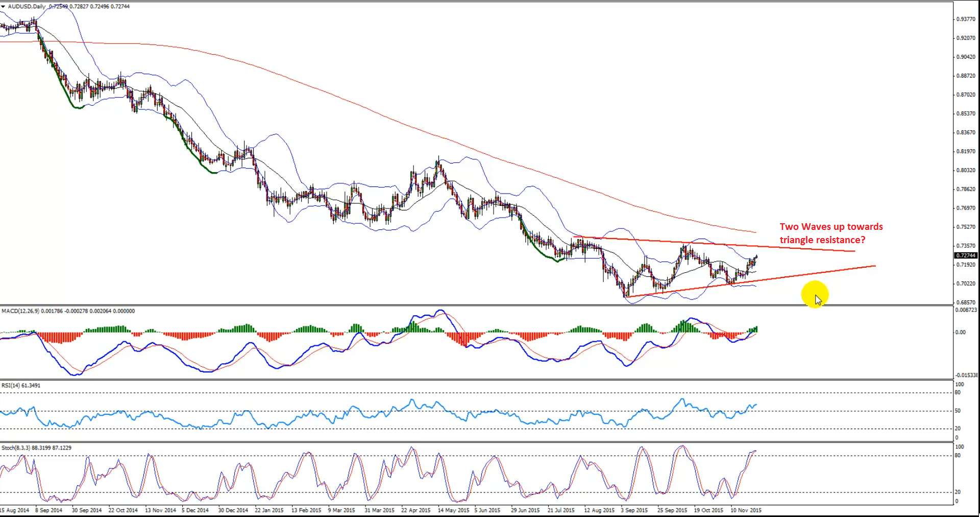The image size is (980, 517).
Task: Click the RSI(14) indicator label
Action: tap(11, 385)
